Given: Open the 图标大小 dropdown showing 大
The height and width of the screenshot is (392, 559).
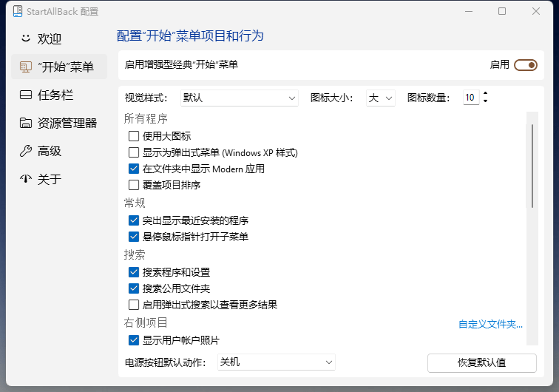Looking at the screenshot, I should pos(380,98).
